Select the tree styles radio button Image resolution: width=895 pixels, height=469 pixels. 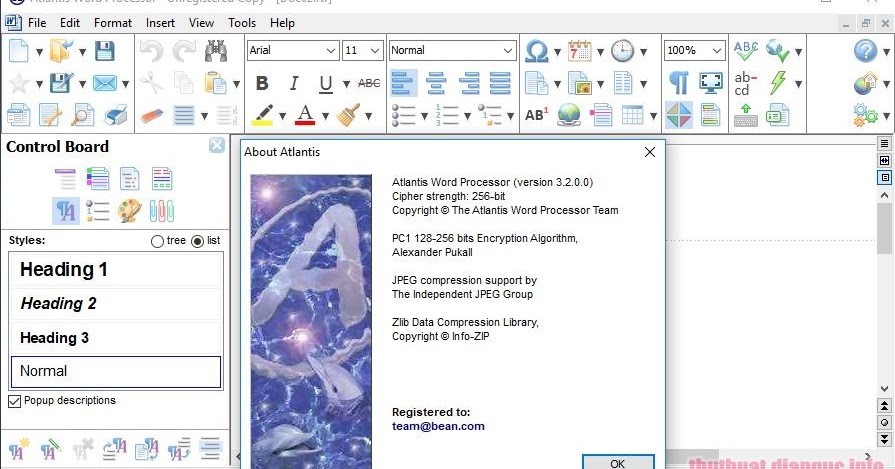pos(157,241)
